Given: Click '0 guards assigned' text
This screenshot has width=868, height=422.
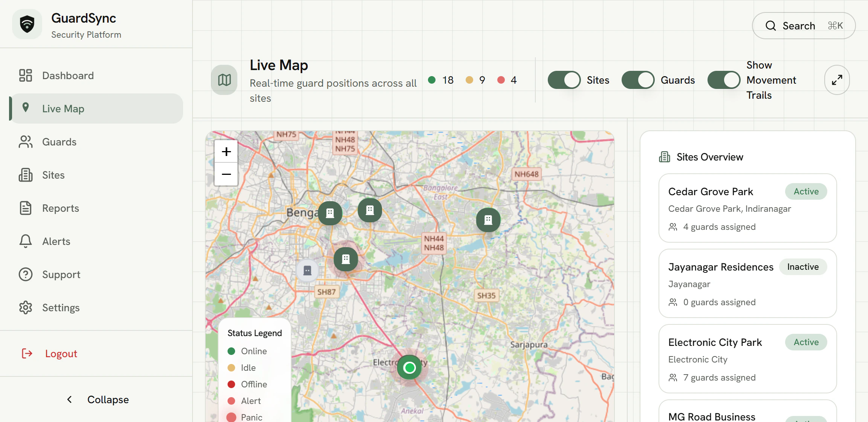Looking at the screenshot, I should click(719, 302).
